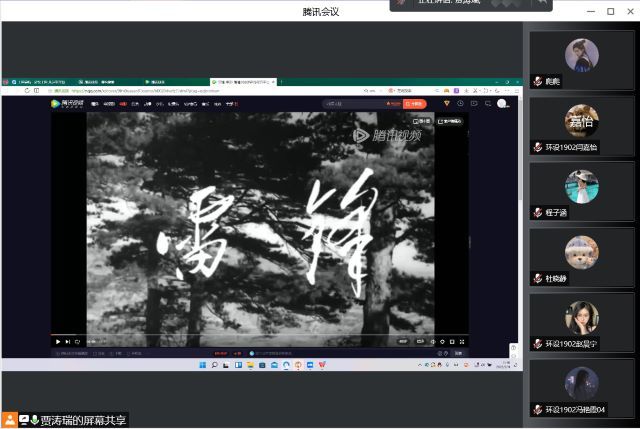
Task: Open File Explorer on shared taskbar
Action: point(250,365)
